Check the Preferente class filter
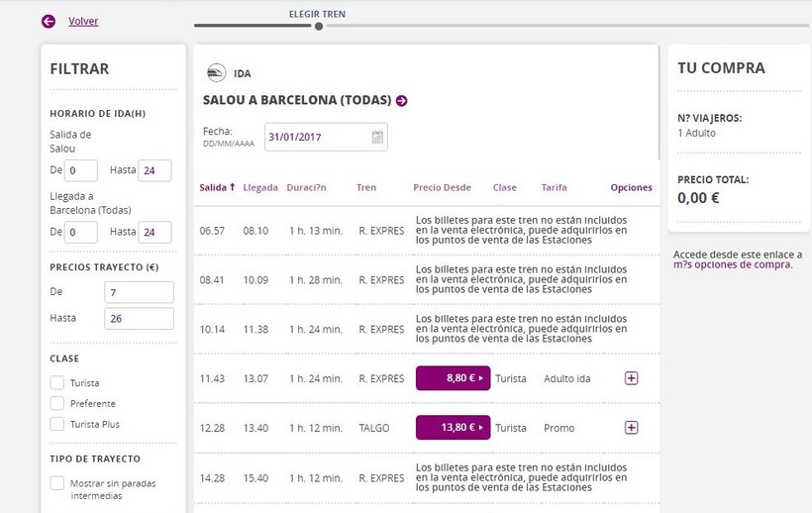Viewport: 812px width, 513px height. coord(57,403)
